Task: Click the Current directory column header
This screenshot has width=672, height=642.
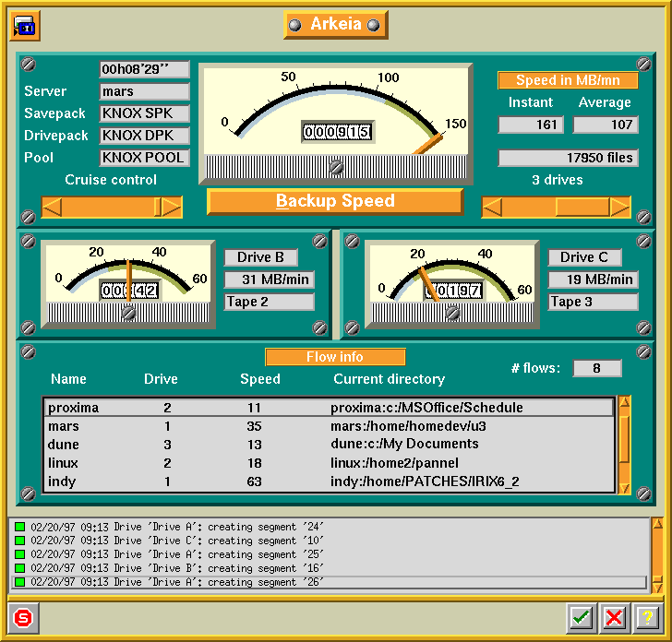Action: tap(390, 379)
